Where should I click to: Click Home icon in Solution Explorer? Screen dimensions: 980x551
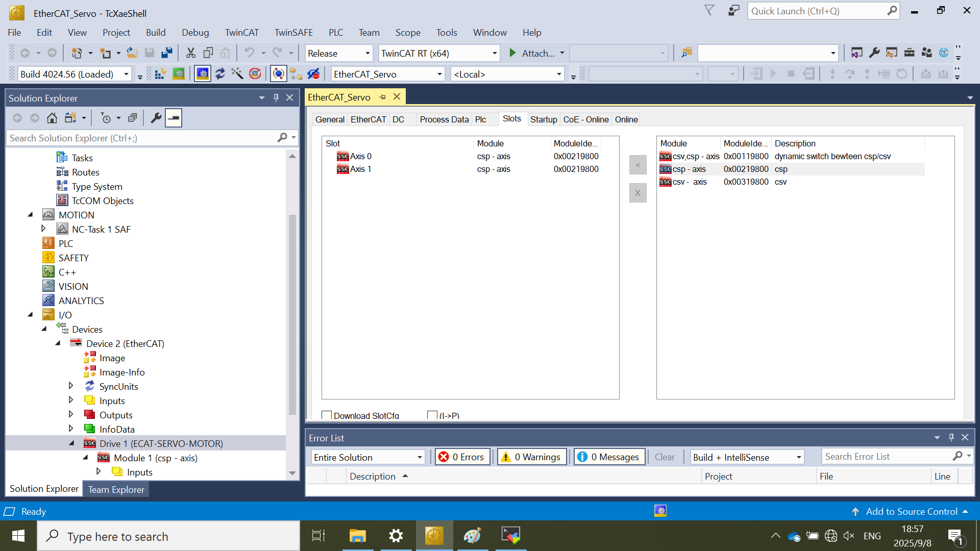(x=52, y=118)
